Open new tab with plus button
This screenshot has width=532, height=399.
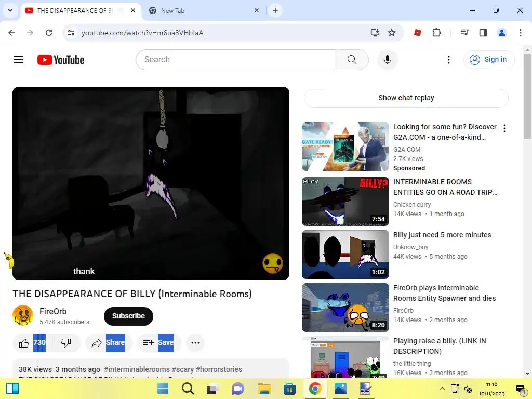pyautogui.click(x=275, y=10)
